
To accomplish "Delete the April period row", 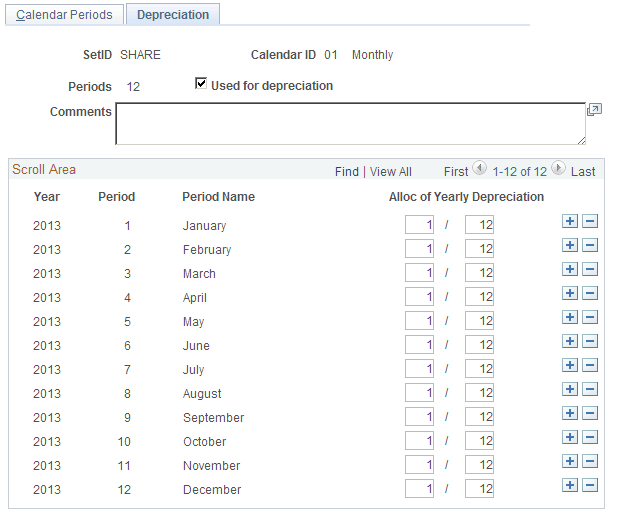I will (590, 293).
